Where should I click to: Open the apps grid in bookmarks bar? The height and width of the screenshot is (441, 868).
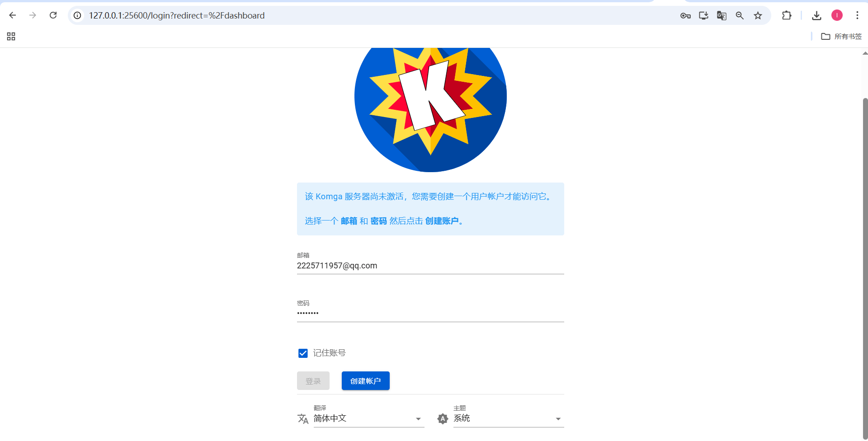coord(11,37)
